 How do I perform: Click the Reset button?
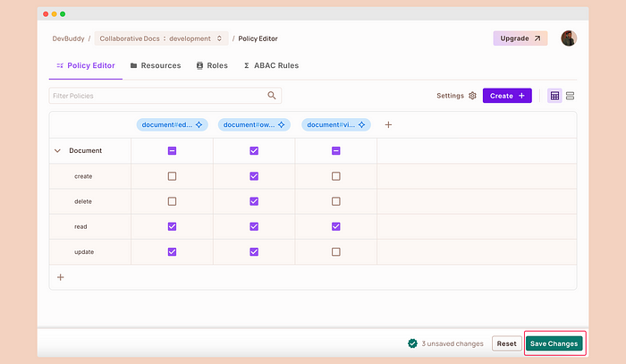pos(507,343)
